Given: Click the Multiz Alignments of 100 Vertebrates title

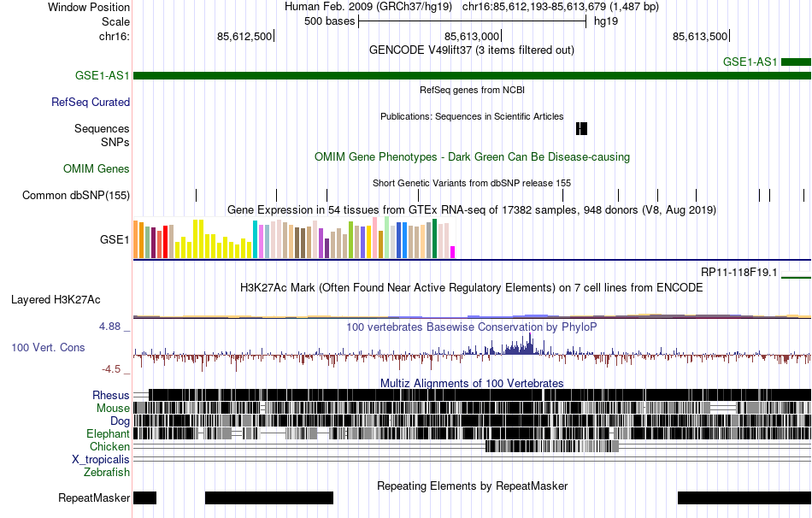Looking at the screenshot, I should click(x=472, y=383).
